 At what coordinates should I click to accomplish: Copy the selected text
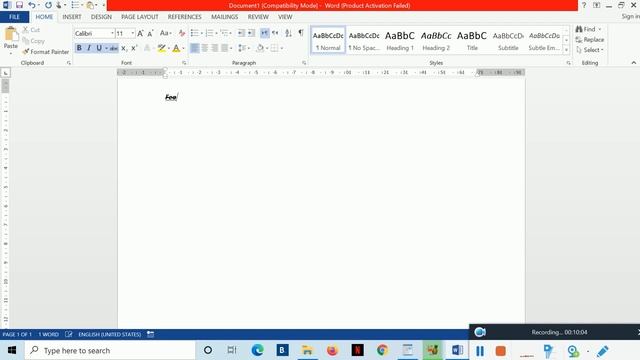[x=33, y=41]
